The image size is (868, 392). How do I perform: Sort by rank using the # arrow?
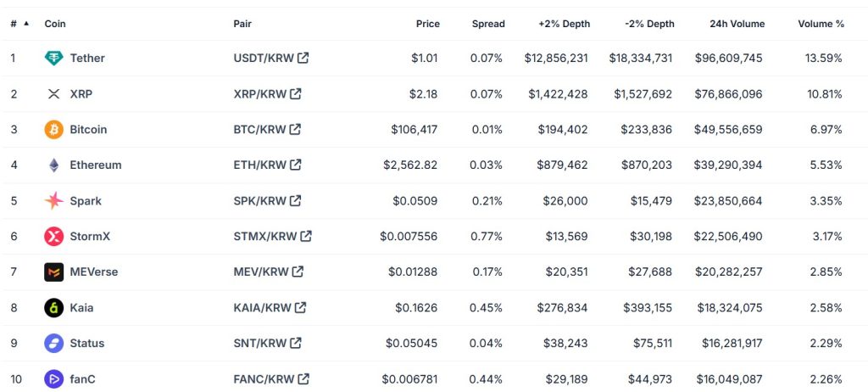[25, 24]
